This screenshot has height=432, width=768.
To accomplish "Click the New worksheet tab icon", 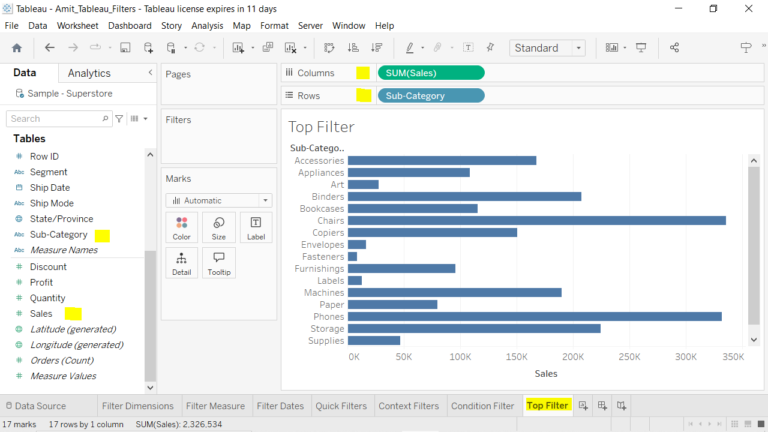I will pyautogui.click(x=584, y=406).
